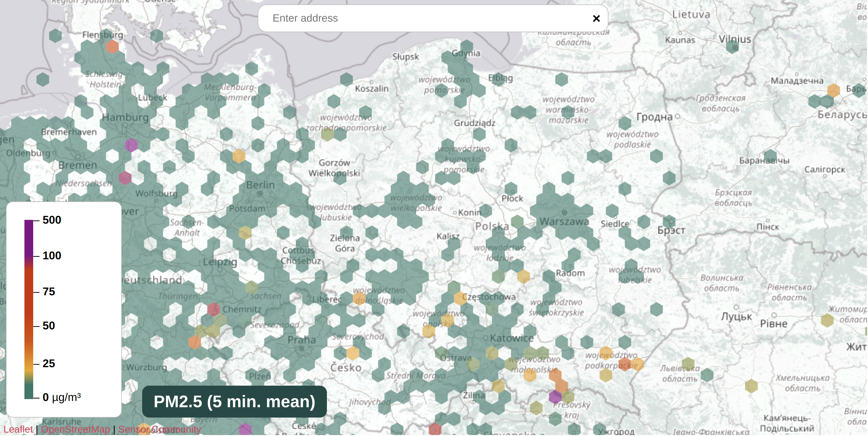The height and width of the screenshot is (436, 868).
Task: Click the olive hexagon in zachodniopomorskie region
Action: (x=328, y=135)
